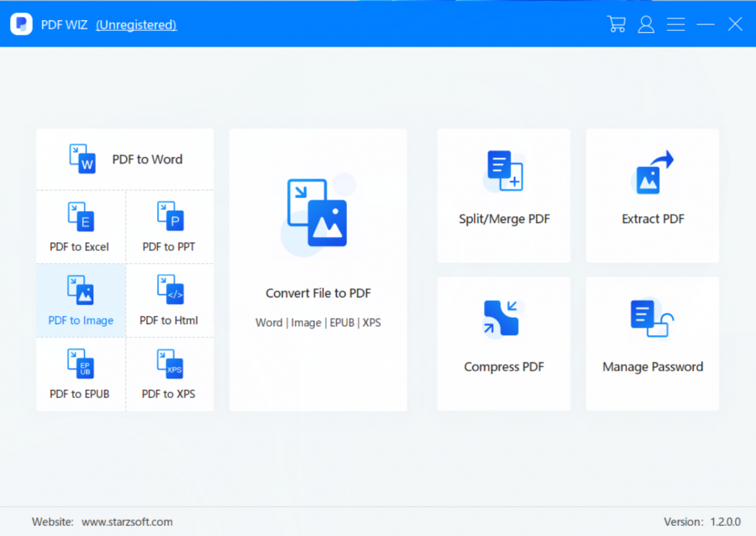Open the PDF to EPUB converter
This screenshot has width=756, height=536.
pos(80,375)
